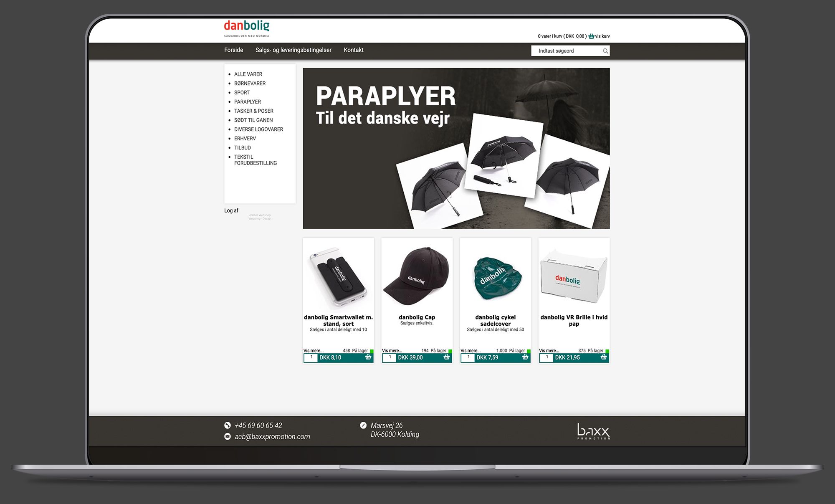Open the danbolig Cap product image
The height and width of the screenshot is (504, 835).
click(417, 277)
